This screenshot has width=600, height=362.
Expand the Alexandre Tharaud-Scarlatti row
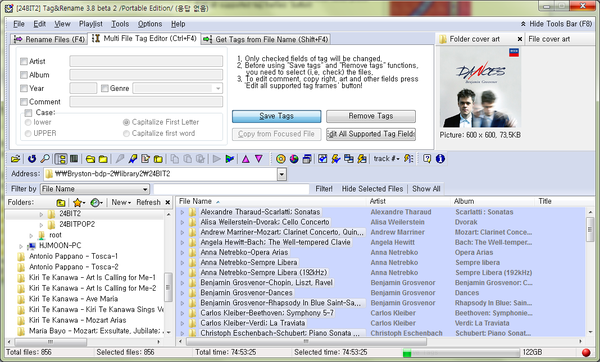tap(183, 212)
